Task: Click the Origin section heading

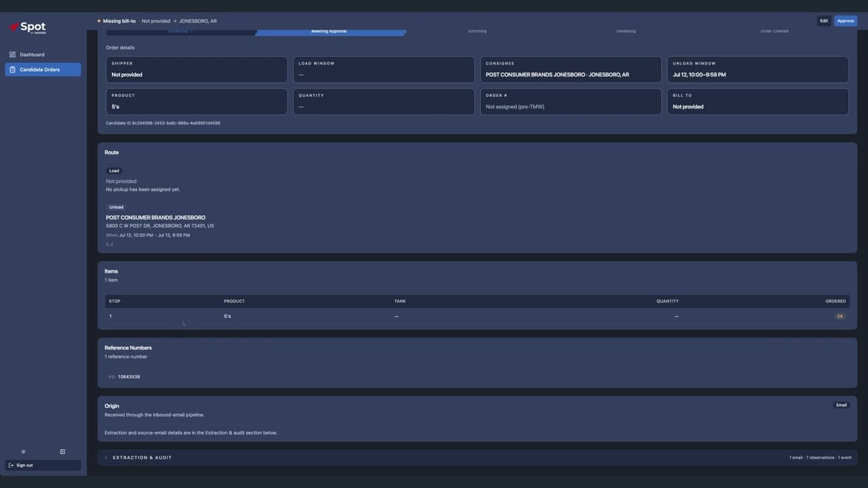Action: point(112,406)
